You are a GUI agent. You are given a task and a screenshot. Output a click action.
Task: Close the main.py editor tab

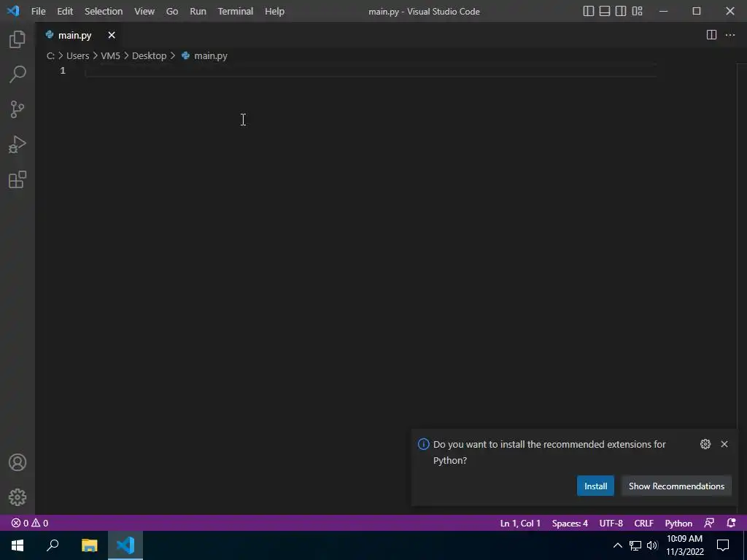(x=112, y=35)
